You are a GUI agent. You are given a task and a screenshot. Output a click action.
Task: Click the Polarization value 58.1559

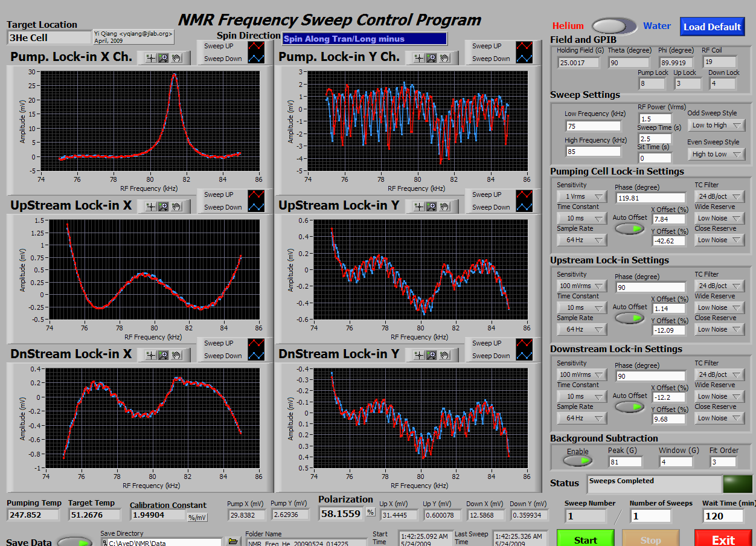(342, 513)
